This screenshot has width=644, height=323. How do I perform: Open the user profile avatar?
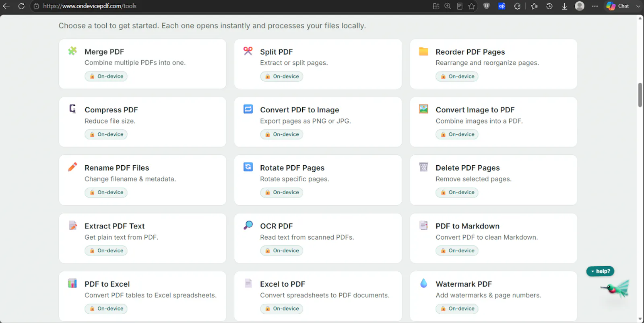tap(580, 6)
